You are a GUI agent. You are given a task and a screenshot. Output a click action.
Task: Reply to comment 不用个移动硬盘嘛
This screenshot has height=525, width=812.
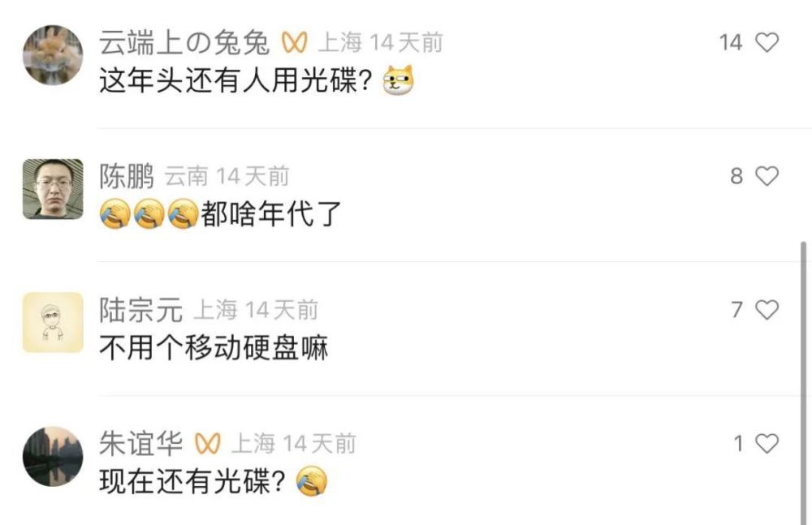pyautogui.click(x=214, y=347)
